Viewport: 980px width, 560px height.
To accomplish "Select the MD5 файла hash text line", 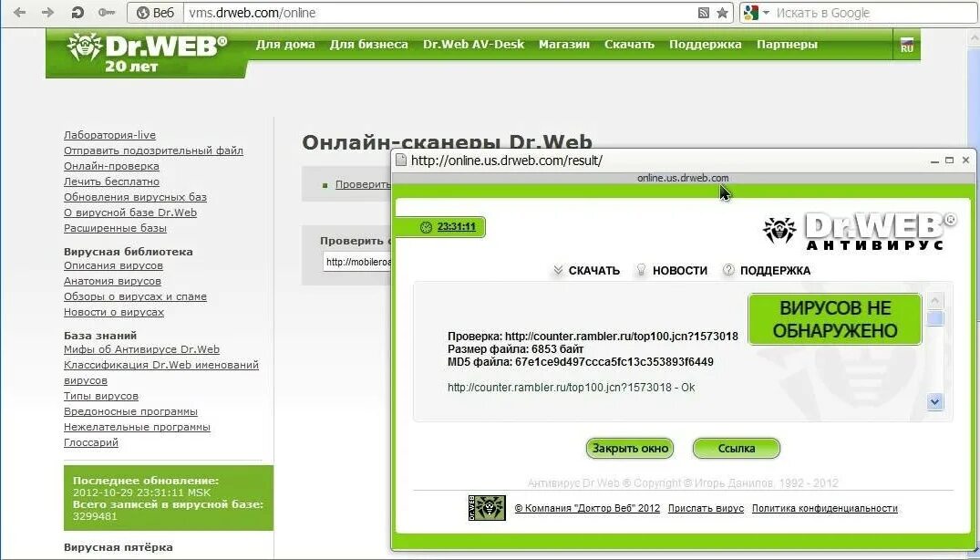I will (x=581, y=362).
